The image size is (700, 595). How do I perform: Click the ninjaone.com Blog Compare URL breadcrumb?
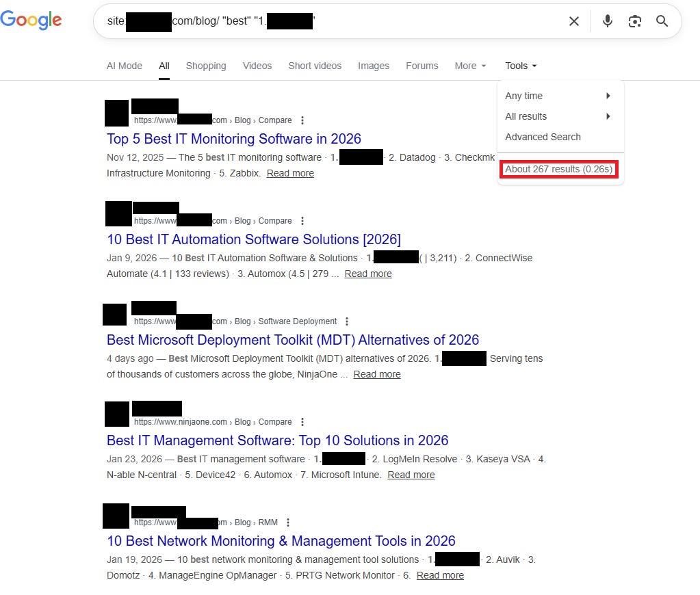tap(213, 422)
